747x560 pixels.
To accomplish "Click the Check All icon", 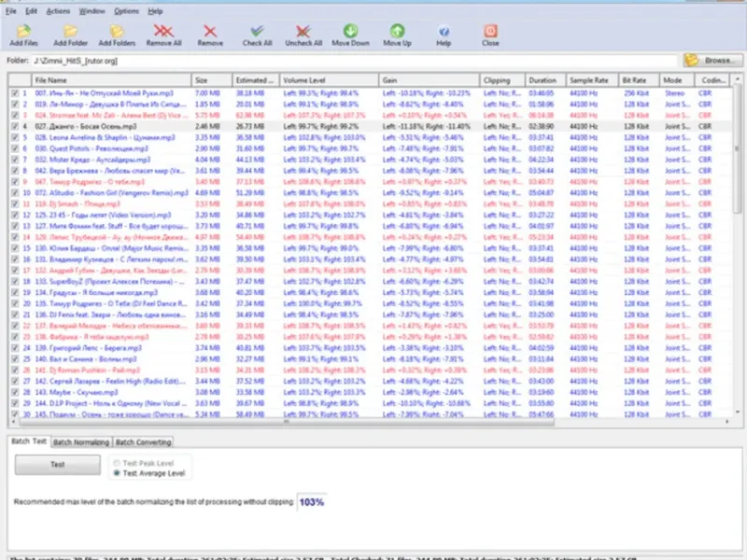I will click(x=258, y=31).
